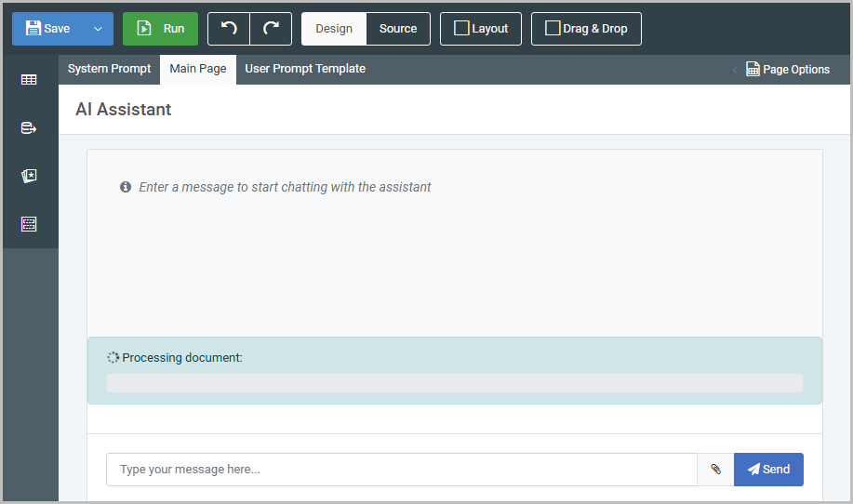Click the chevron left of Page Options
Screen dimensions: 853x504
pyautogui.click(x=735, y=70)
